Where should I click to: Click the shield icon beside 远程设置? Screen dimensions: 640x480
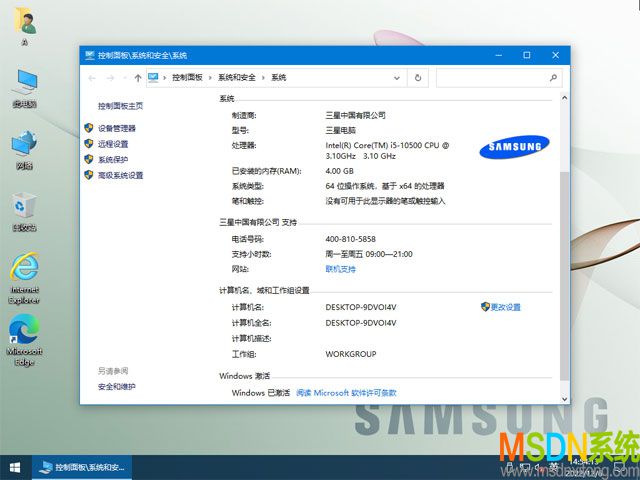point(89,144)
